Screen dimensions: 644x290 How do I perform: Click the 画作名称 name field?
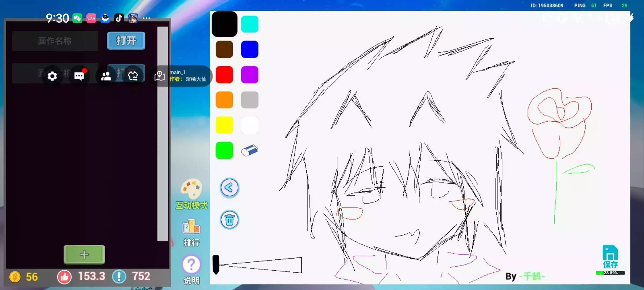coord(55,41)
